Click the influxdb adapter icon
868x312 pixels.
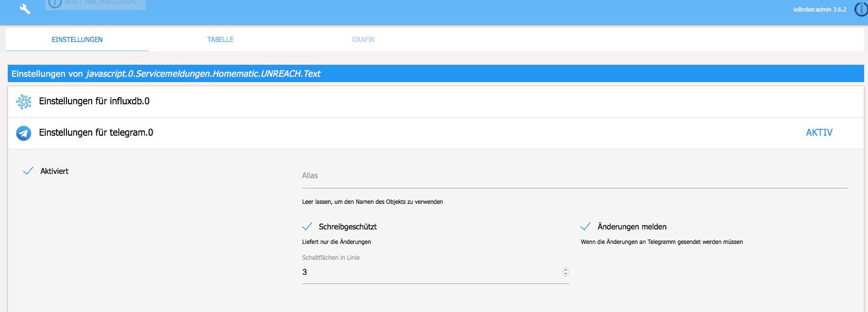(24, 101)
